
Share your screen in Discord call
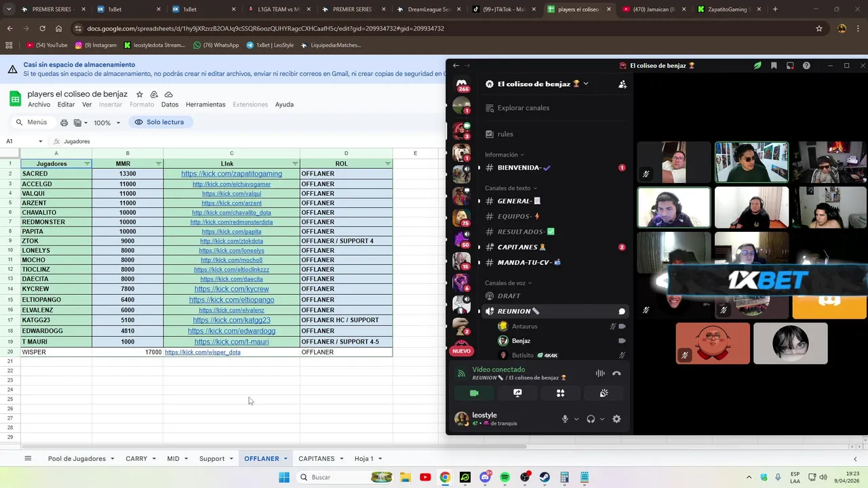click(x=517, y=393)
